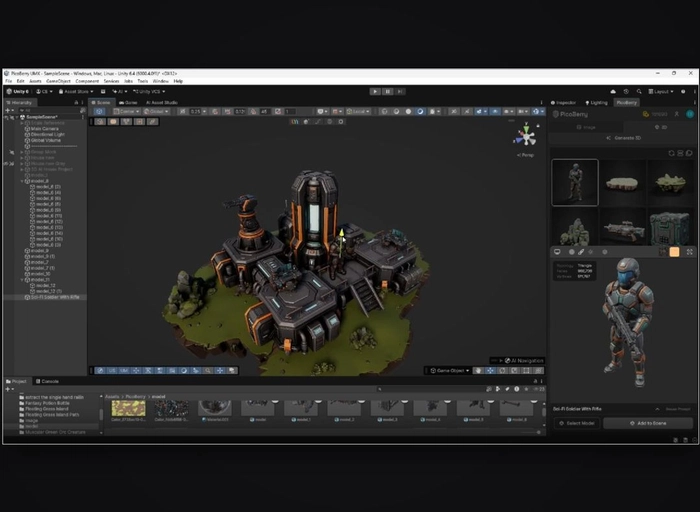Click the Pause button in Unity toolbar

(x=388, y=92)
